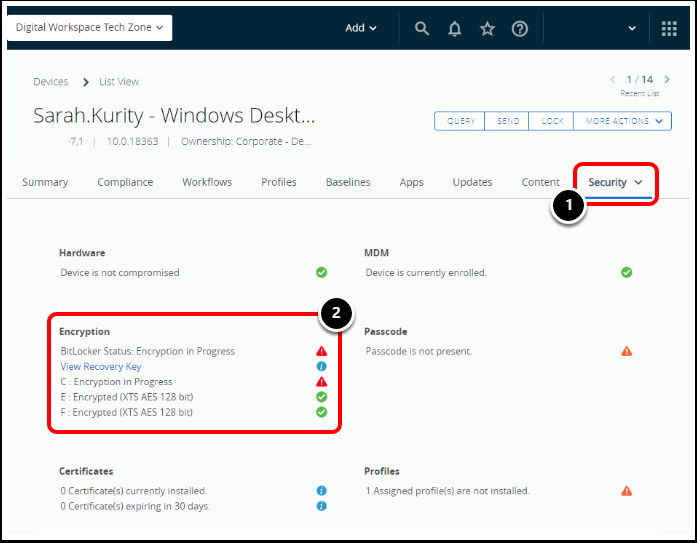Click info icon next to View Recovery Key

point(322,367)
